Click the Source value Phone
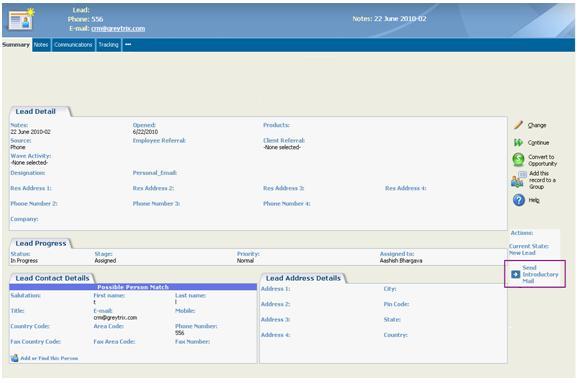Screen dimensions: 578x383 coord(18,147)
